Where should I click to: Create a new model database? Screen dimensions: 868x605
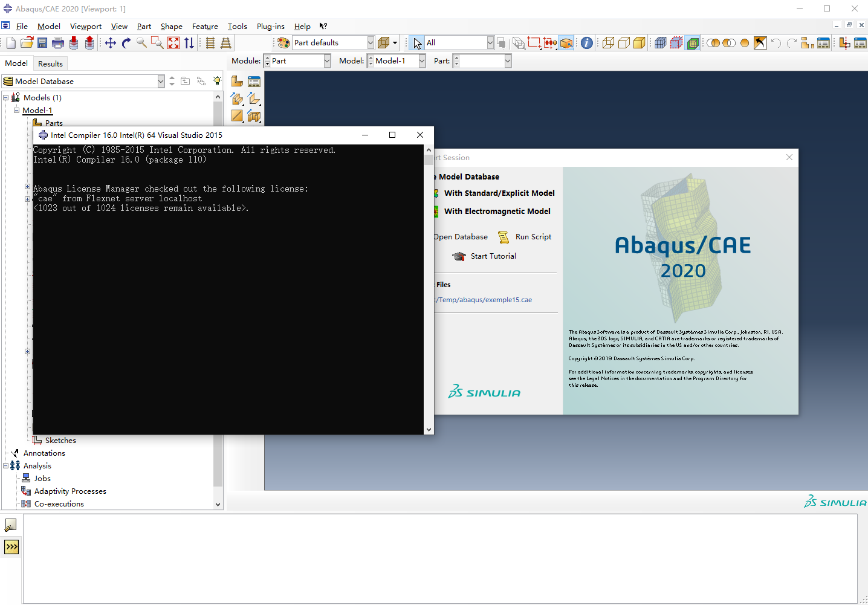11,43
